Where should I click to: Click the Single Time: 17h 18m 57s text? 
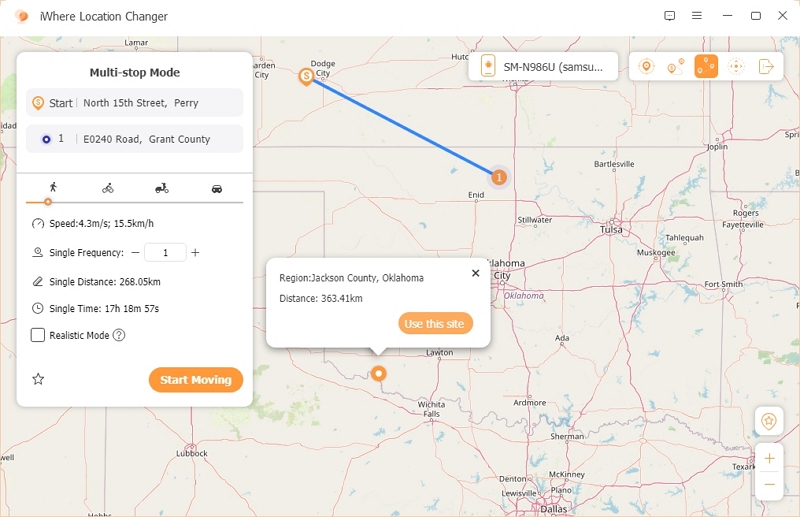tap(104, 308)
